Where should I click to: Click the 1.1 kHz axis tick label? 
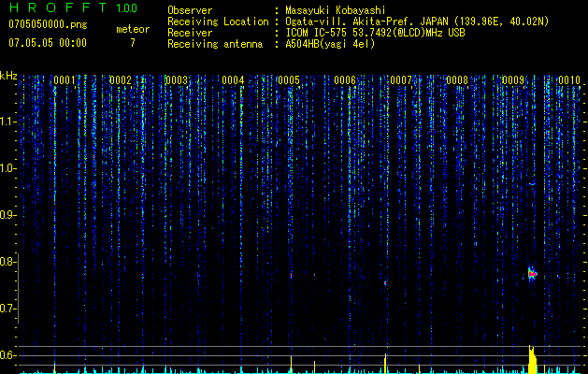7,122
